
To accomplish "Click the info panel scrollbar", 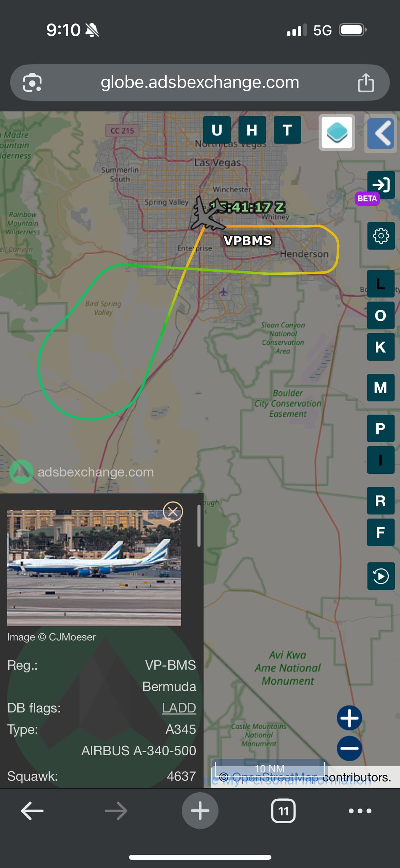I will (199, 525).
